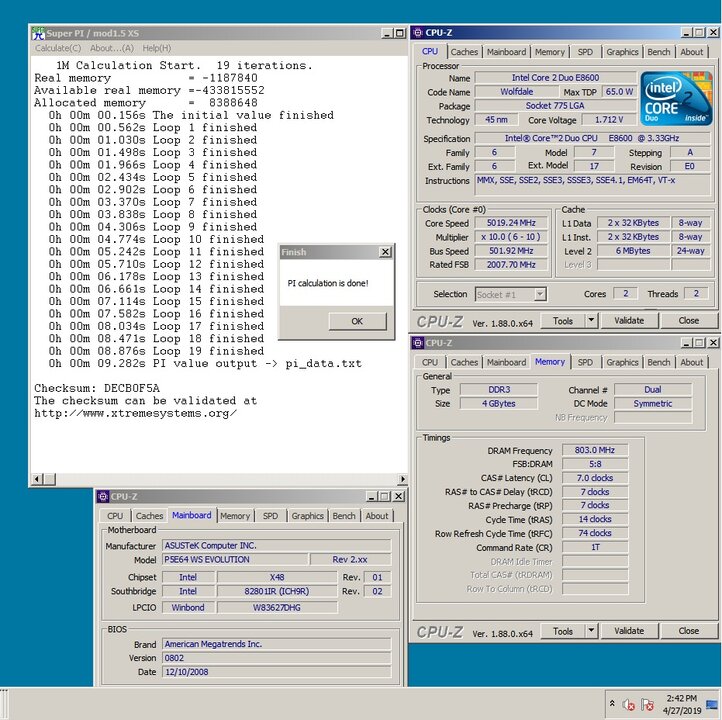This screenshot has height=720, width=722.
Task: Switch to Mainboard tab in top CPU-Z window
Action: tap(506, 52)
